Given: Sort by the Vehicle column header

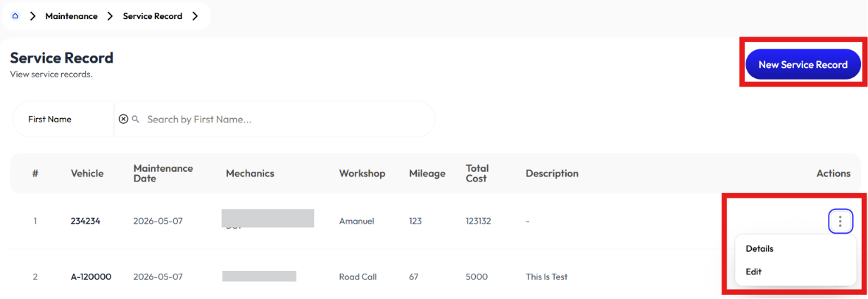Looking at the screenshot, I should (x=87, y=174).
